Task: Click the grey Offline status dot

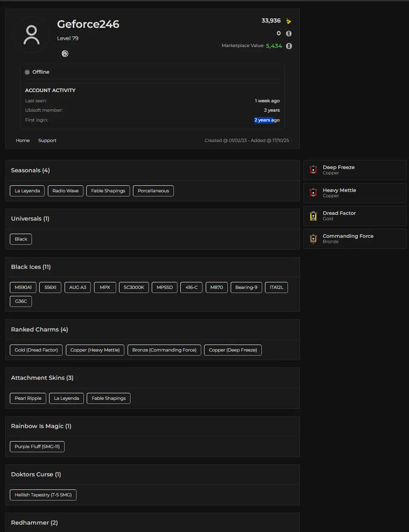Action: coord(27,72)
